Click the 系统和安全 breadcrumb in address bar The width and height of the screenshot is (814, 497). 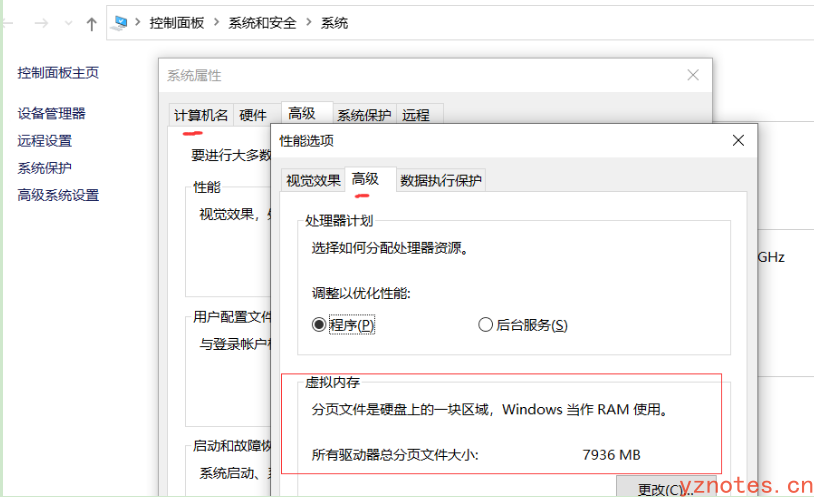[x=262, y=22]
